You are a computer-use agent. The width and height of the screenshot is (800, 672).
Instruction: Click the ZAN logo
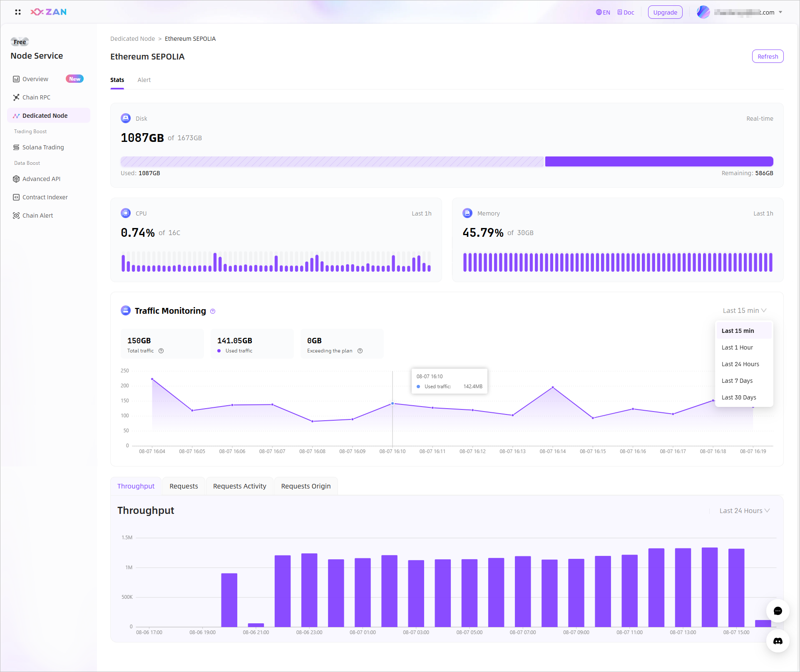[x=48, y=12]
